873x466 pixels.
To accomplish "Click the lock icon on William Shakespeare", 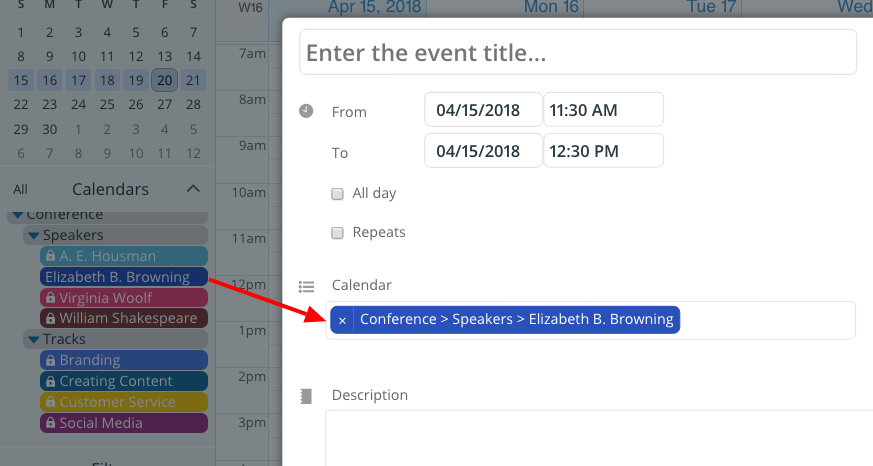I will point(51,319).
